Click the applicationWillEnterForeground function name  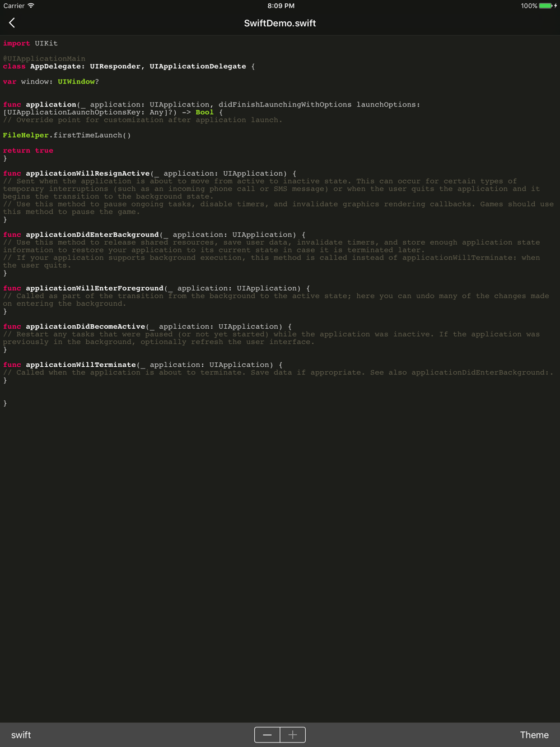point(95,288)
